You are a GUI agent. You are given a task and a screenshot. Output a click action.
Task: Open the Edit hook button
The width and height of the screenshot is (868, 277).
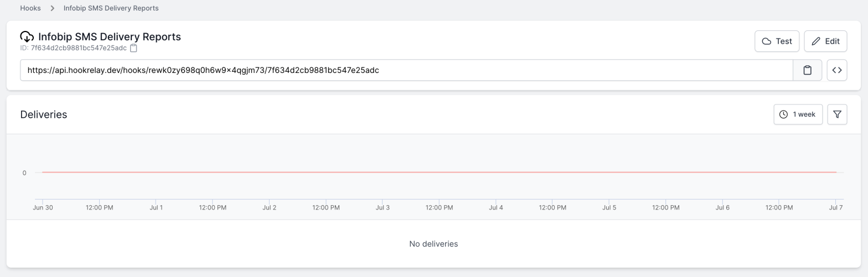[x=825, y=41]
